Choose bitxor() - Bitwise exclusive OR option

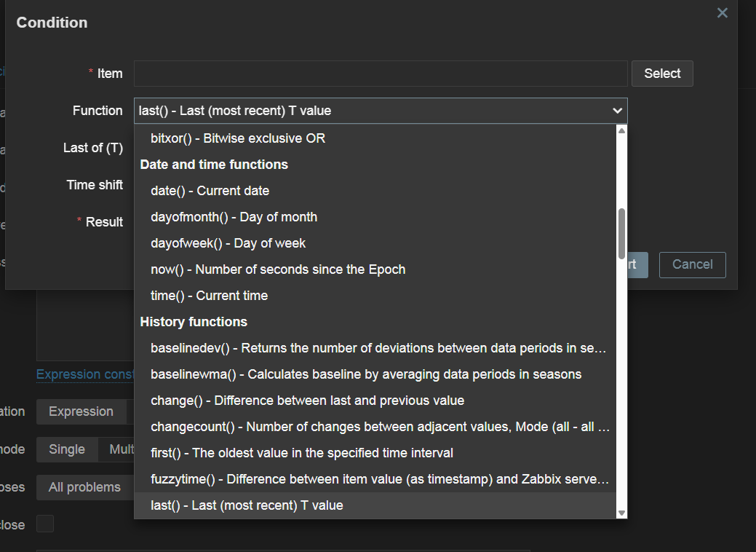(x=375, y=138)
